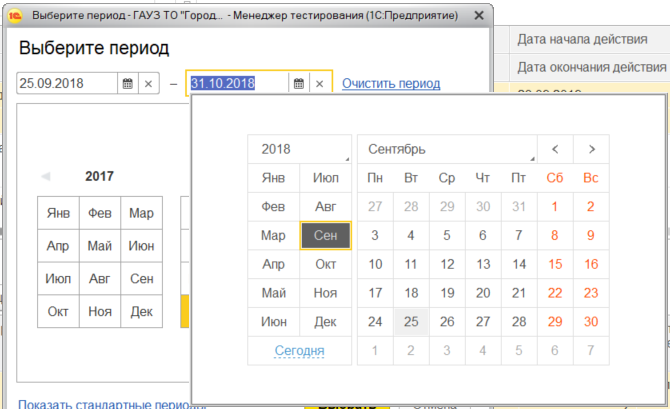670x409 pixels.
Task: Choose Saturday 15 in the calendar
Action: (555, 265)
